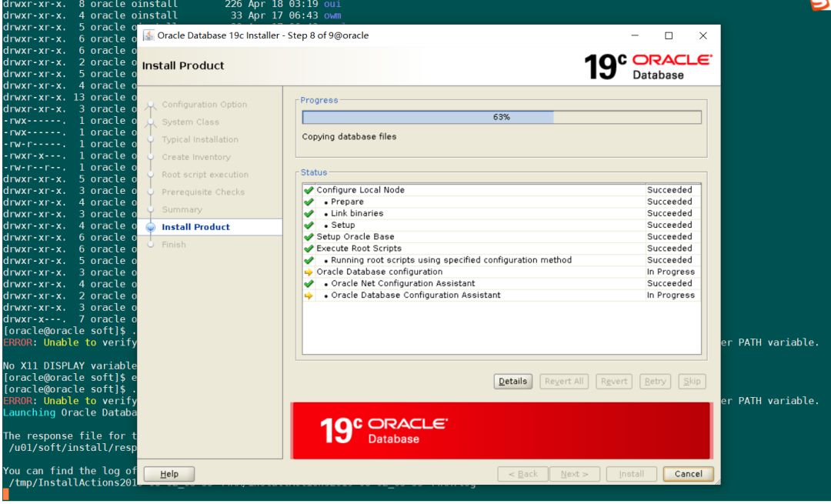Viewport: 831px width, 504px height.
Task: Select Finish step in sidebar
Action: [x=174, y=245]
